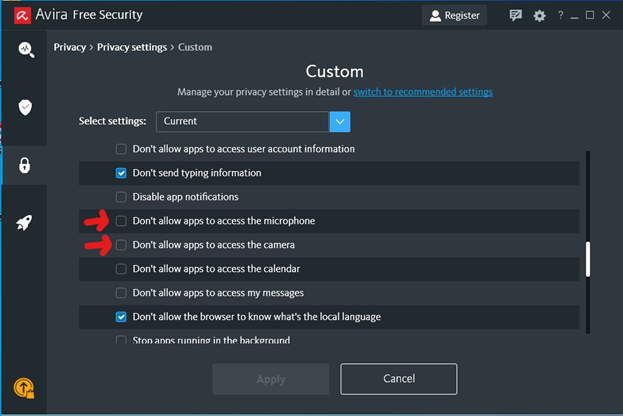Follow the switch to recommended settings link
623x416 pixels.
(423, 92)
